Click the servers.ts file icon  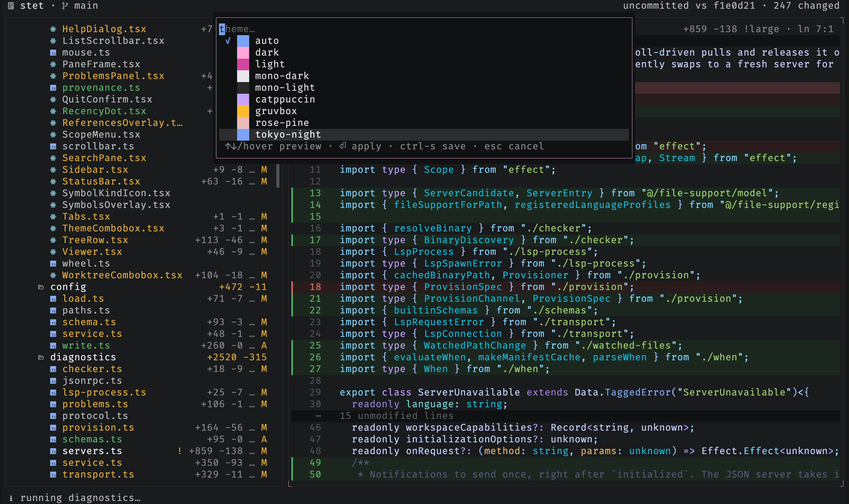[x=53, y=451]
